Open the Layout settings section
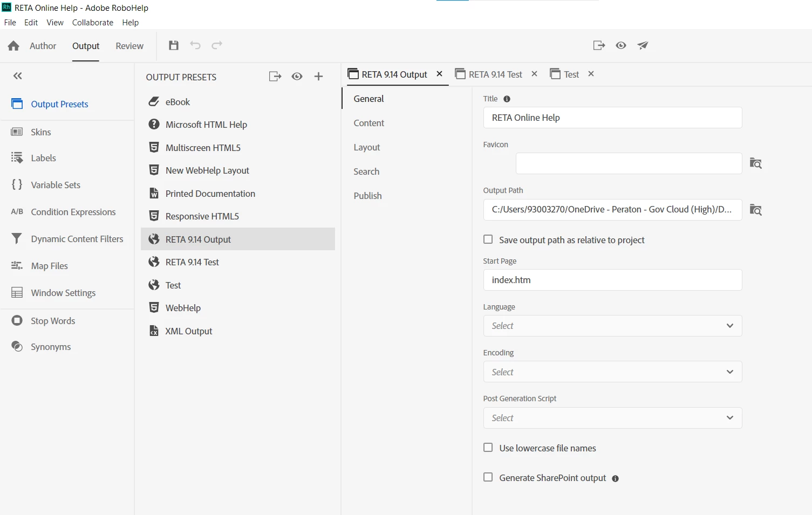This screenshot has height=515, width=812. (x=367, y=147)
